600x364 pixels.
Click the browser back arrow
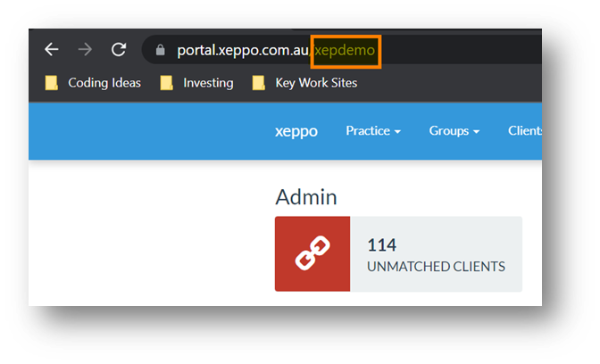point(51,49)
